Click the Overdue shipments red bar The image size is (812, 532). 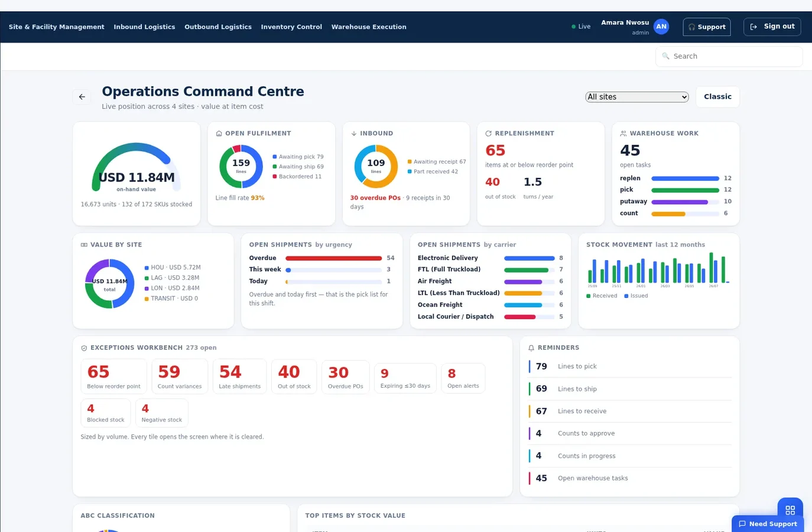334,258
